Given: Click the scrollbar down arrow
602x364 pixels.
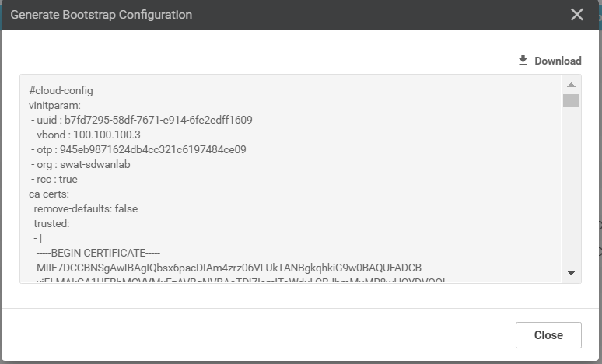Looking at the screenshot, I should [x=571, y=272].
